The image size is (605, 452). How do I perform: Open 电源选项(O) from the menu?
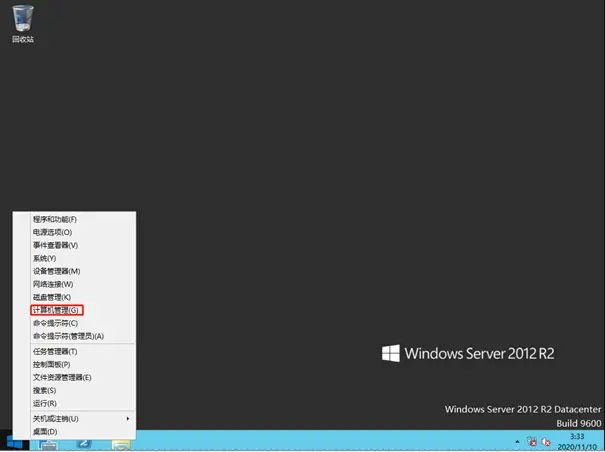(74, 232)
